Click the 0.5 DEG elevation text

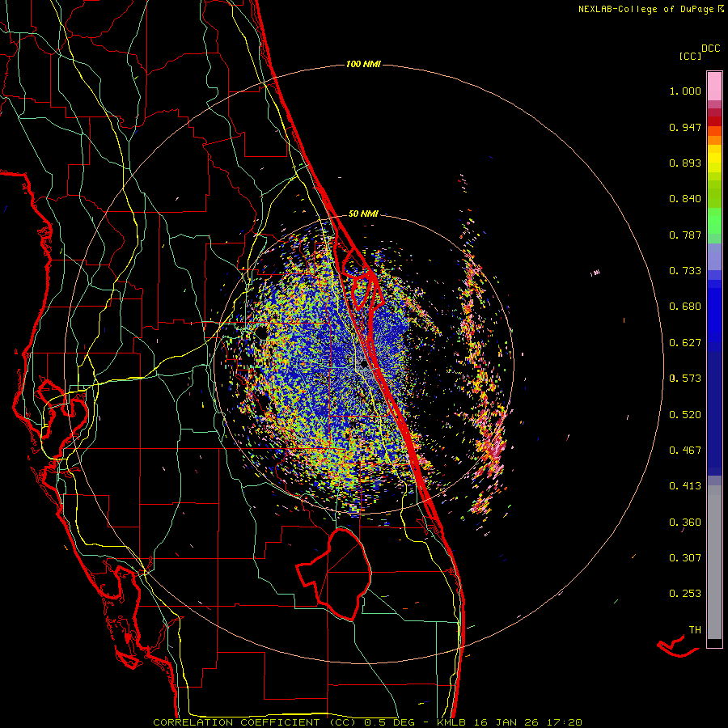[391, 722]
